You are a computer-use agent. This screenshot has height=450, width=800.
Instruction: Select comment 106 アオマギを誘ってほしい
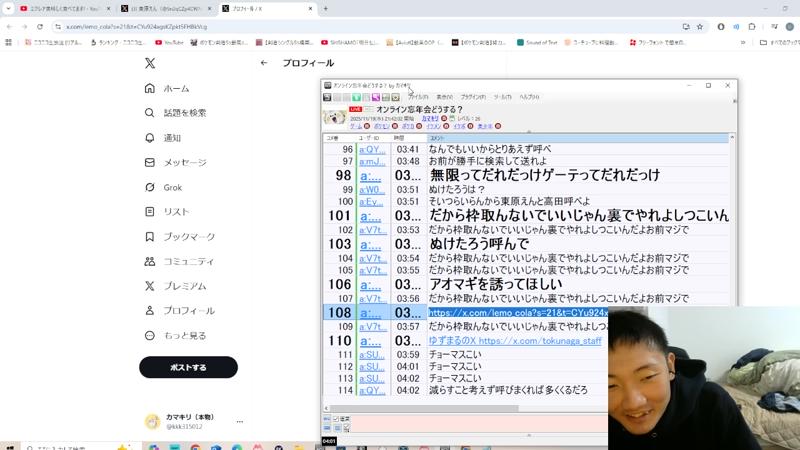tap(495, 284)
